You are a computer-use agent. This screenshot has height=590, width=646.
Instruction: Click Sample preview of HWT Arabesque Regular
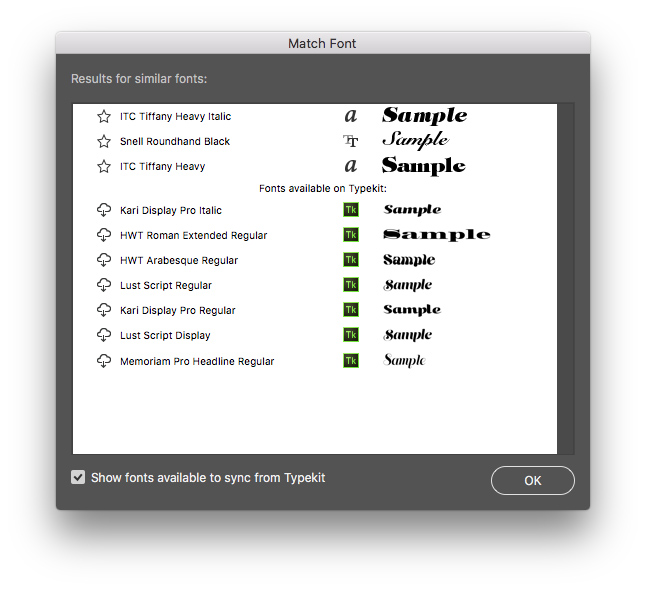[x=409, y=260]
